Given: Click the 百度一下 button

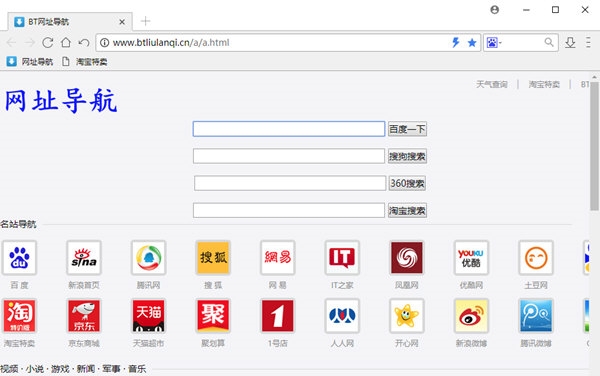Looking at the screenshot, I should [x=407, y=129].
